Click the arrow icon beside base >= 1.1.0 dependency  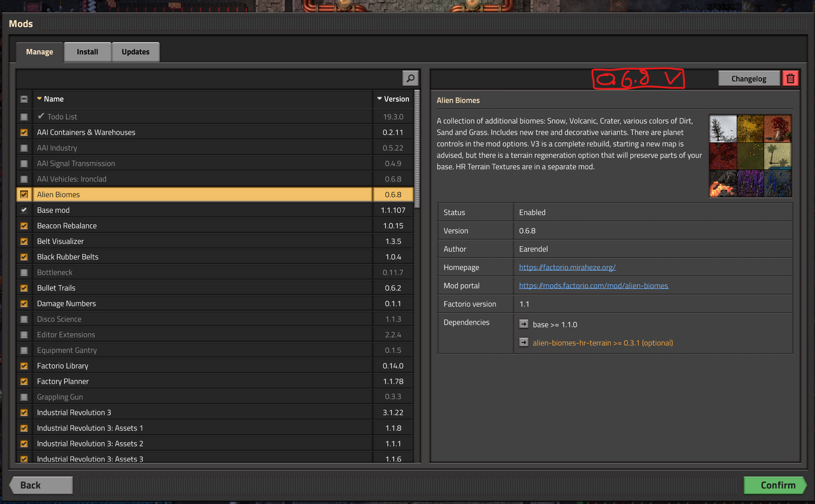coord(524,324)
